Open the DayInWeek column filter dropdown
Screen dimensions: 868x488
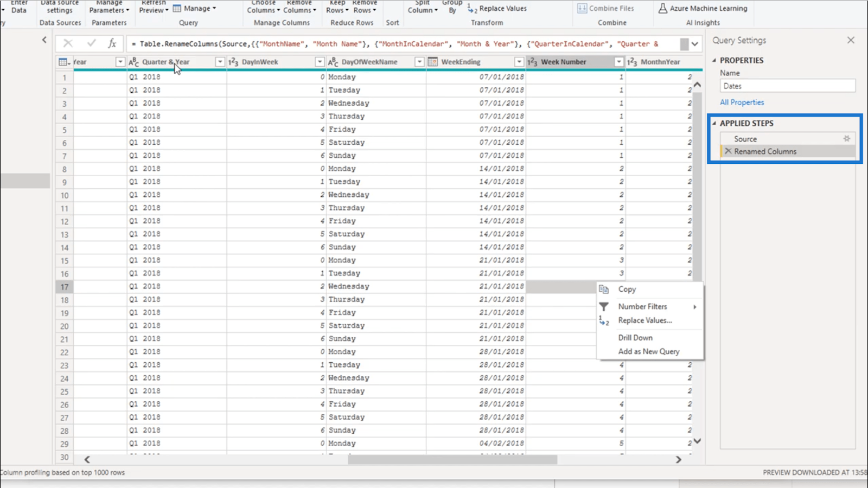tap(320, 62)
